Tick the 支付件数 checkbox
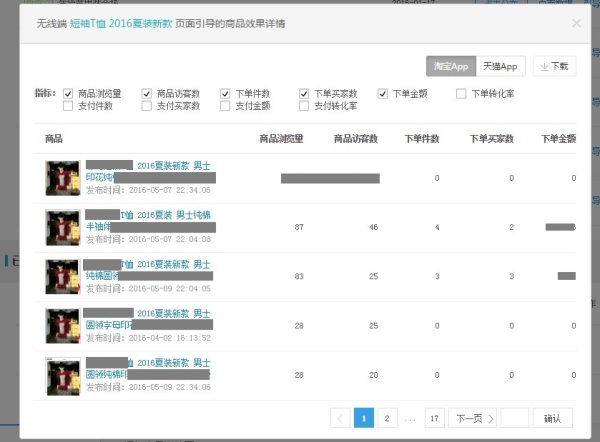Image resolution: width=600 pixels, height=442 pixels. [x=68, y=105]
